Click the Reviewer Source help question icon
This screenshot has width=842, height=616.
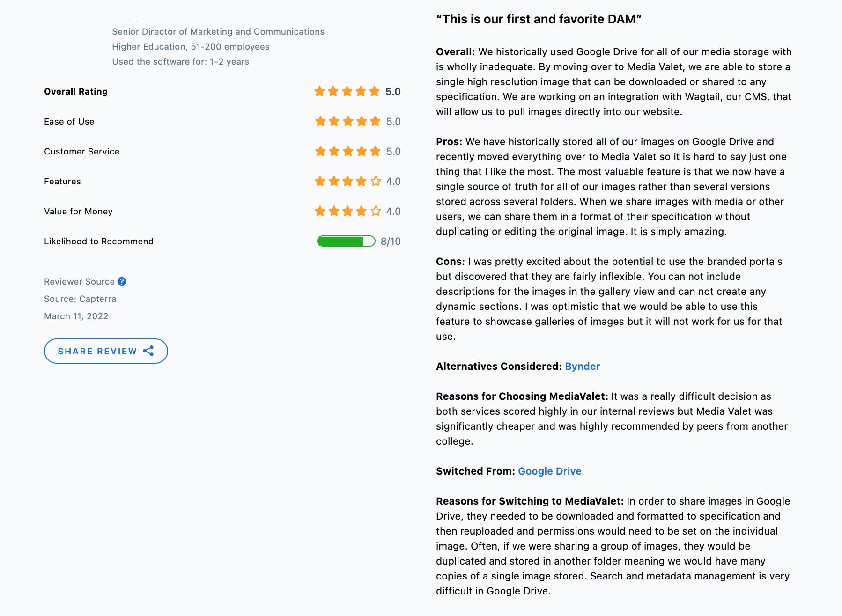coord(122,281)
